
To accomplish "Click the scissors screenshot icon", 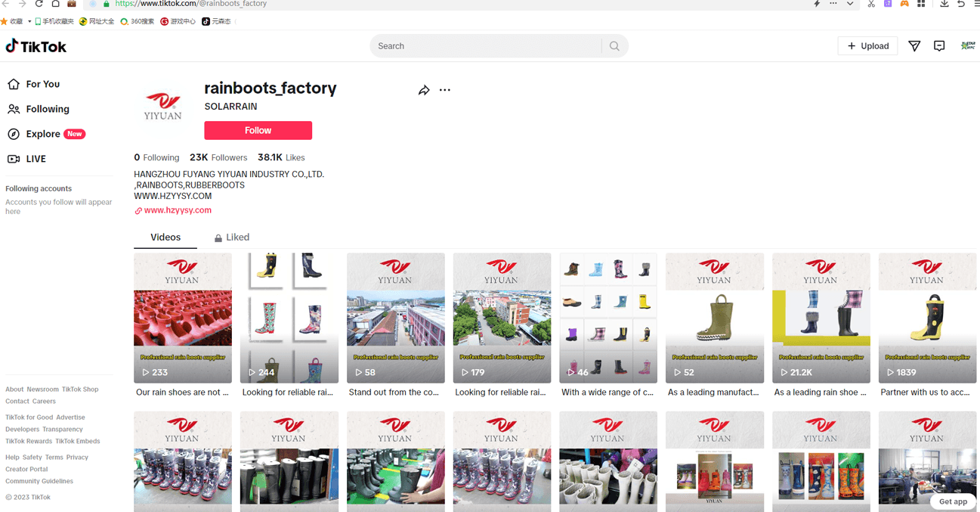I will 871,4.
